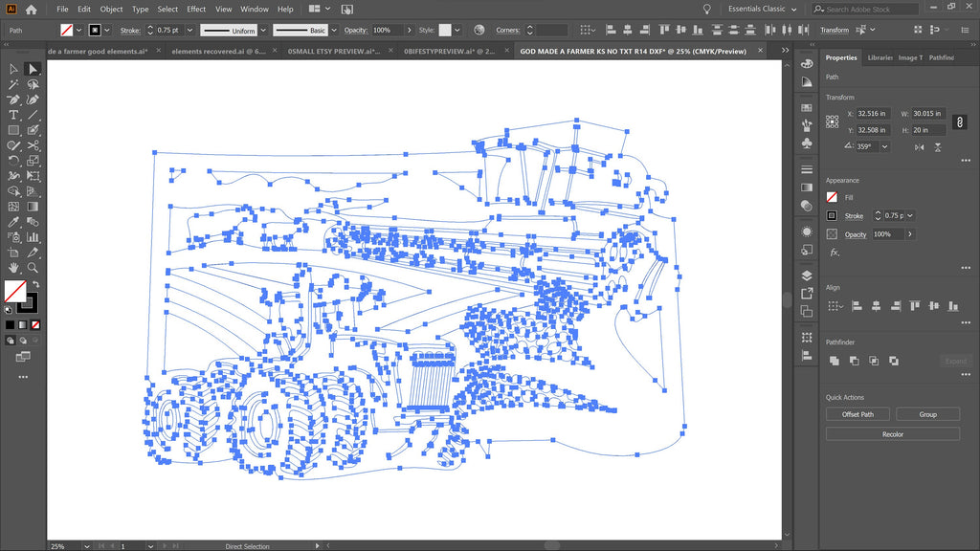Open the Illustrator Home screen icon
Screen dimensions: 980x551
31,10
